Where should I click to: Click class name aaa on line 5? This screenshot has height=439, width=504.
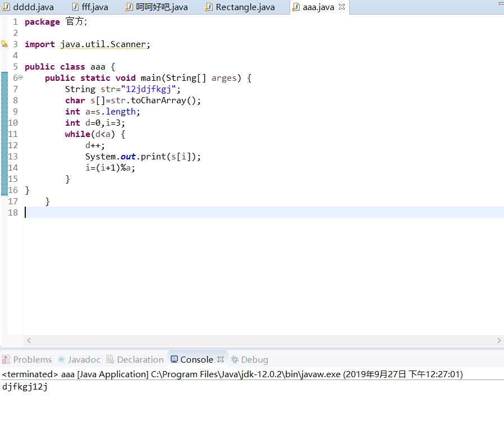(98, 67)
